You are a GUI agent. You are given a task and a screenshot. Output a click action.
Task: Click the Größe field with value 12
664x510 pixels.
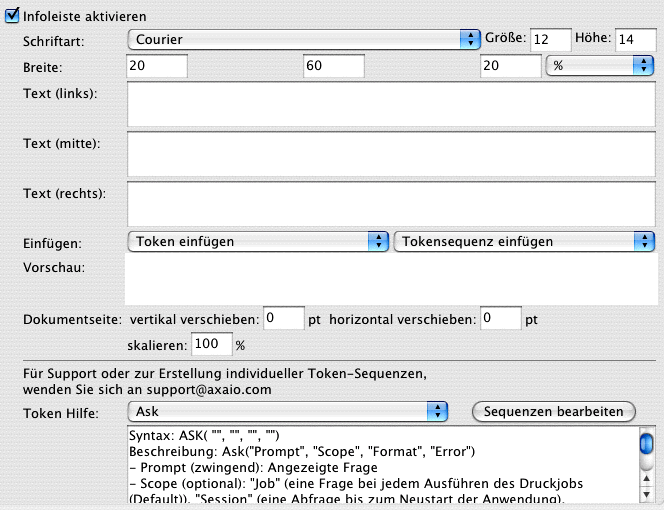[x=551, y=40]
